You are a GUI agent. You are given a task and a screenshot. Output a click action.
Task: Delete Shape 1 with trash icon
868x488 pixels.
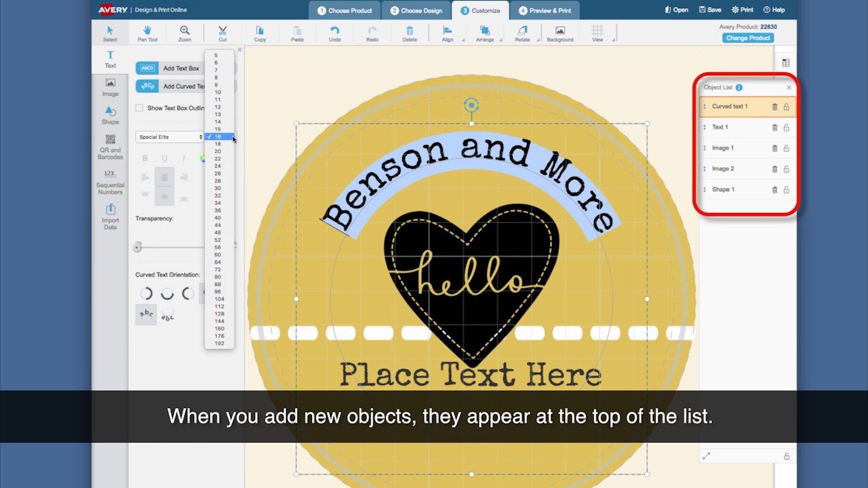(x=774, y=190)
